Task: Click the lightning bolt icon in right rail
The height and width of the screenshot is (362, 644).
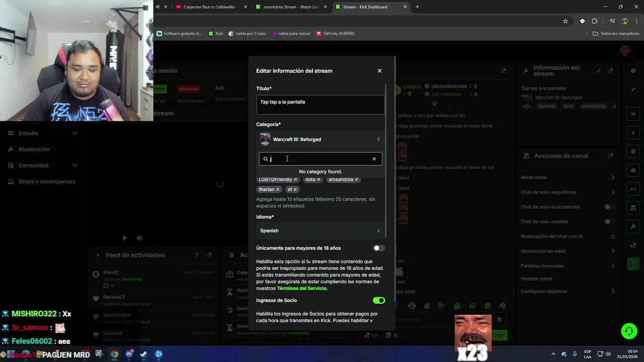Action: pos(633,133)
